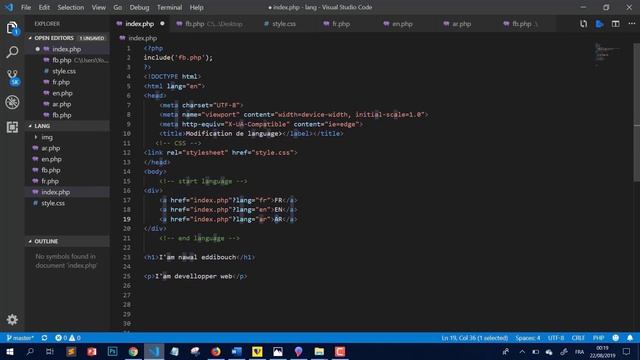Select index.php in LANG folder
The height and width of the screenshot is (360, 640).
click(56, 192)
